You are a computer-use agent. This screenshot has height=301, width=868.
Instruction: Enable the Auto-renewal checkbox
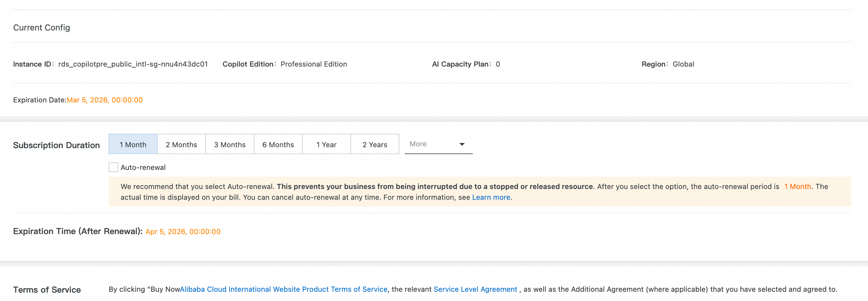point(113,167)
